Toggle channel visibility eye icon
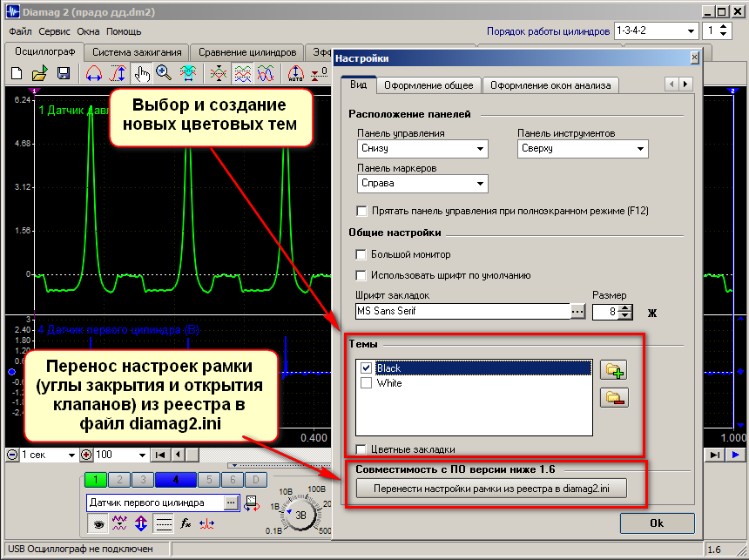 [x=99, y=524]
